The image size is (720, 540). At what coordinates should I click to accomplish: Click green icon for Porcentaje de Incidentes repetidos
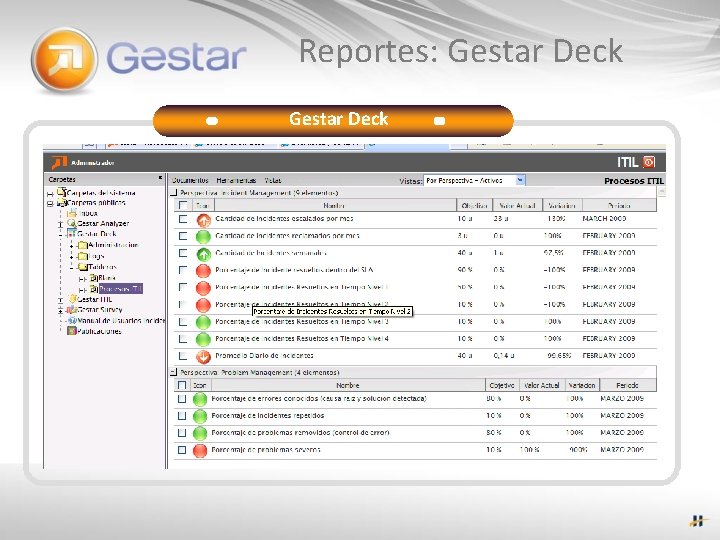coord(200,416)
